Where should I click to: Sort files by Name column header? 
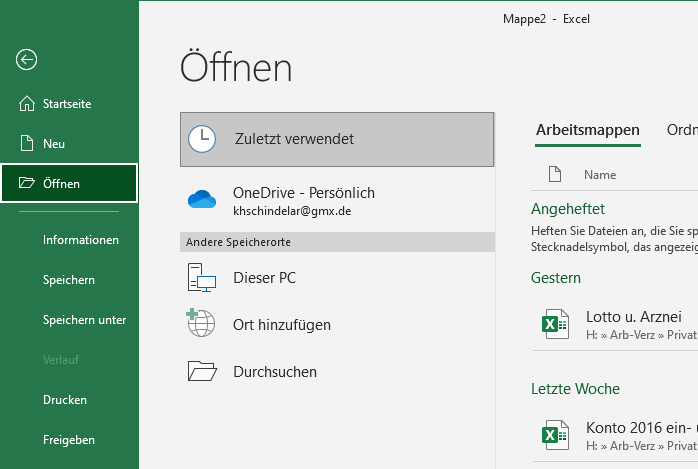600,175
